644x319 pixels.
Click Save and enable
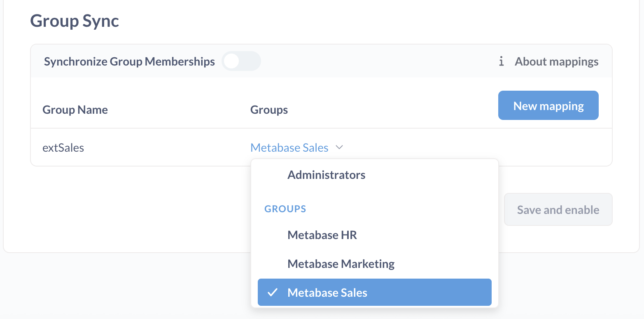[558, 209]
